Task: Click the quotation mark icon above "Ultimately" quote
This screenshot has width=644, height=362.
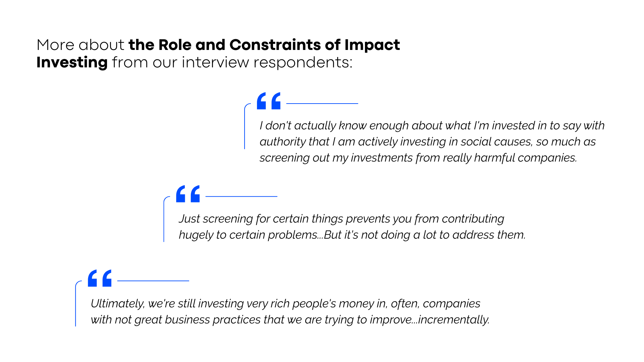Action: click(x=100, y=278)
